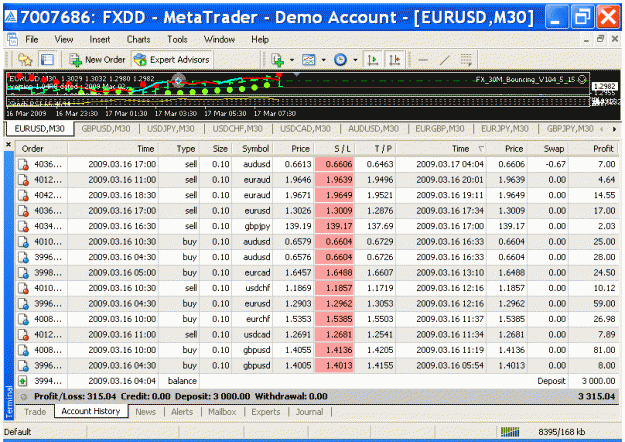
Task: Switch to the EURGBP,M30 chart tab
Action: (x=440, y=129)
